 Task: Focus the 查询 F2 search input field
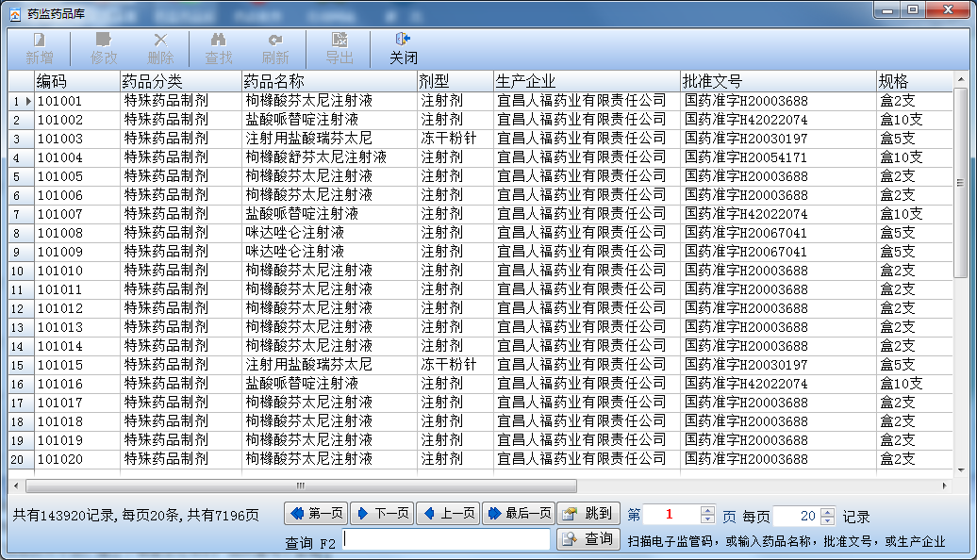point(446,539)
